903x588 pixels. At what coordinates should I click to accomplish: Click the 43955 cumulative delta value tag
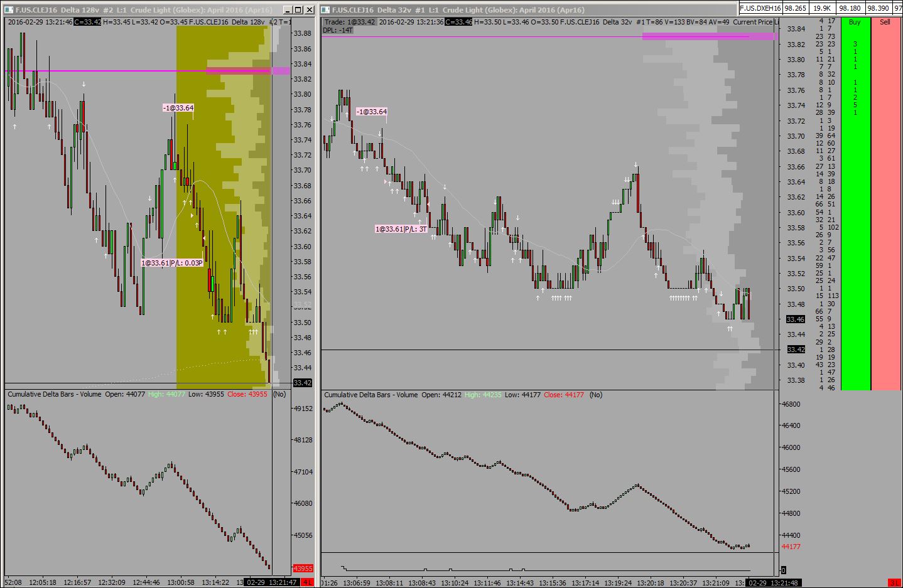click(x=303, y=569)
